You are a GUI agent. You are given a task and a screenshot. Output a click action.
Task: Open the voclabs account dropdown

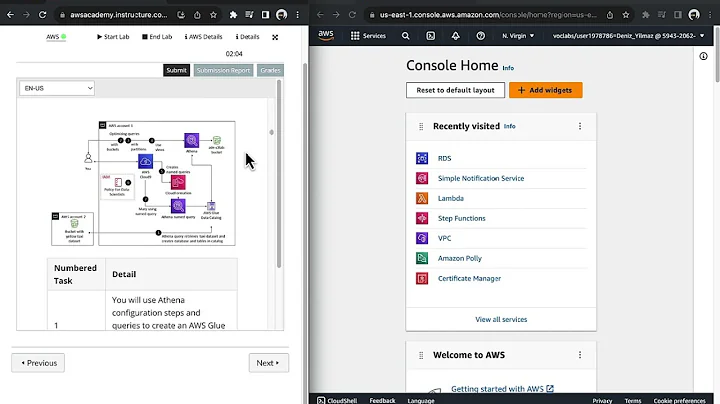[x=628, y=35]
